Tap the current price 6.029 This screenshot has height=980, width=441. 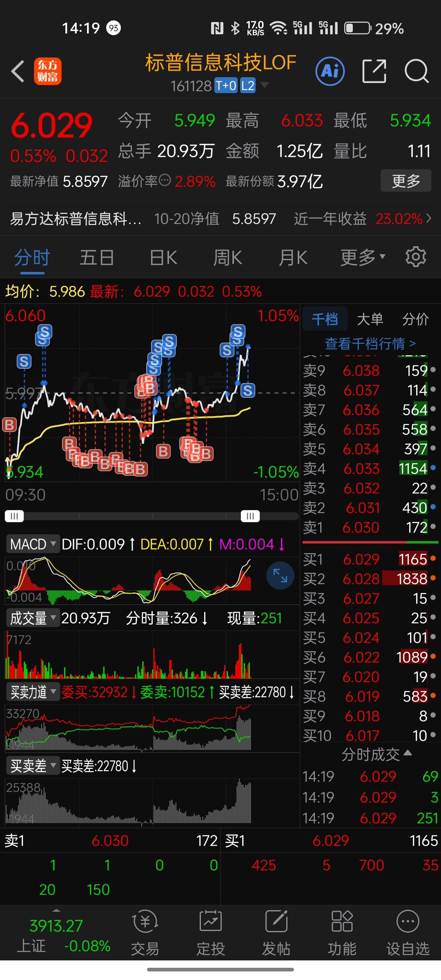click(x=51, y=125)
